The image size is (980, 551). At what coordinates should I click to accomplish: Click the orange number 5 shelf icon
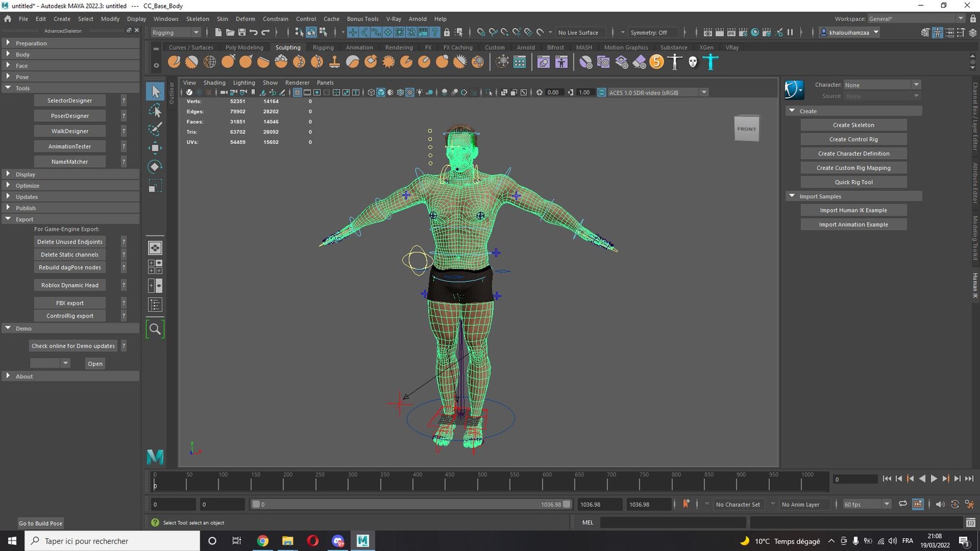(x=657, y=62)
